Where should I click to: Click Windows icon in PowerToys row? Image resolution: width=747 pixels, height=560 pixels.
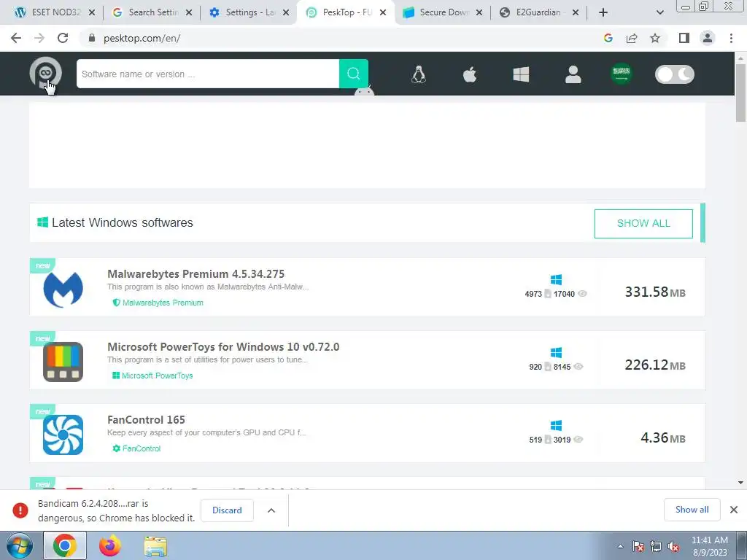pos(556,352)
